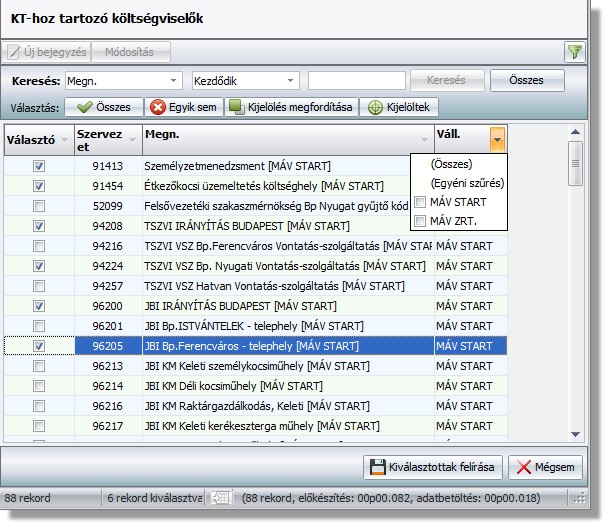The width and height of the screenshot is (606, 525).
Task: Open the Megn. search field dropdown
Action: (x=174, y=81)
